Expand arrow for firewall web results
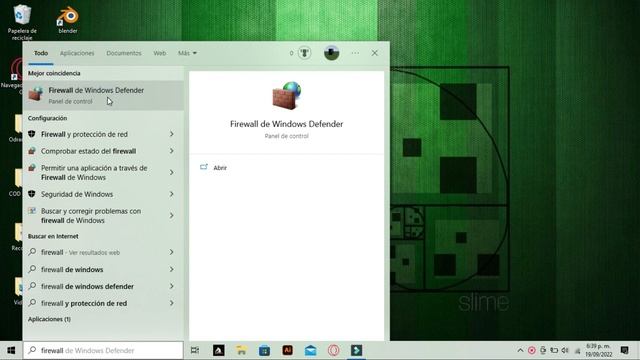This screenshot has width=640, height=360. pos(171,252)
